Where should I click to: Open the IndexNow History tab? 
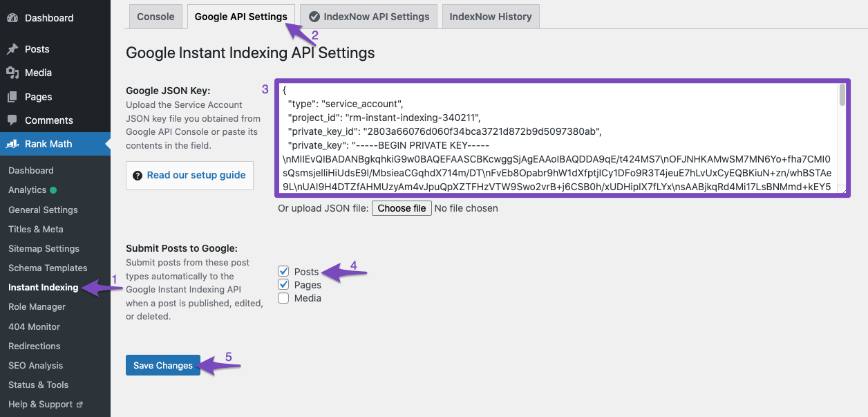pos(491,16)
